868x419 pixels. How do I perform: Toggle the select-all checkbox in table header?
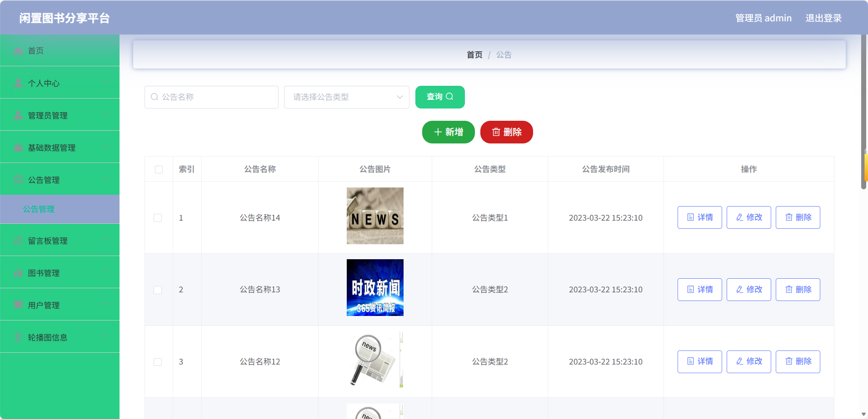click(x=159, y=169)
